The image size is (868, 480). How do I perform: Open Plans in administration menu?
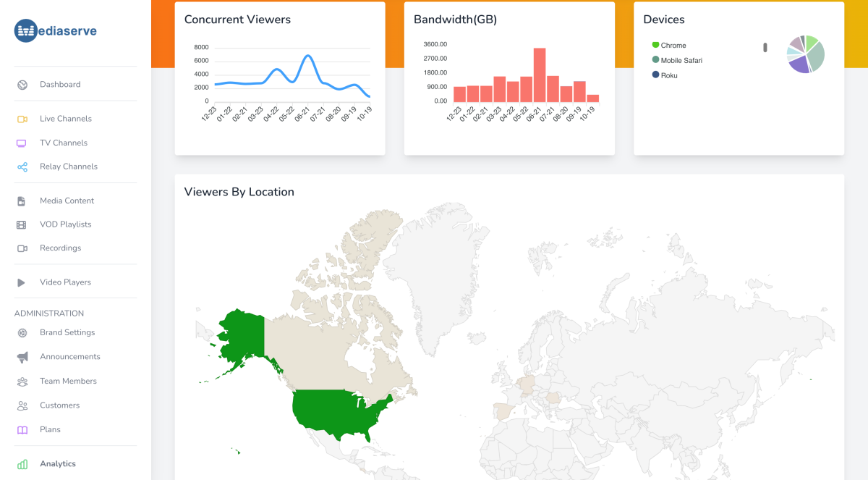click(51, 430)
